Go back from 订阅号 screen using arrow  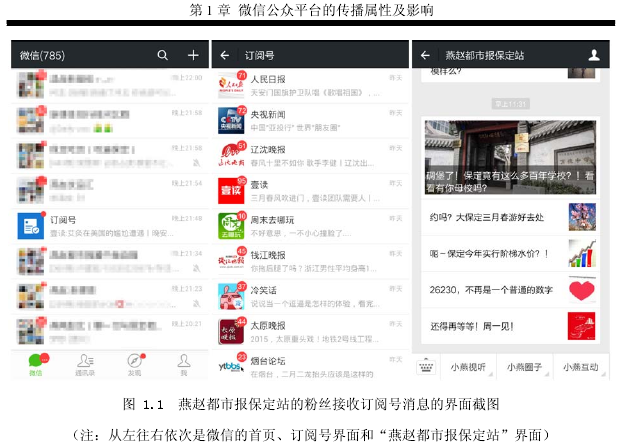tap(225, 55)
